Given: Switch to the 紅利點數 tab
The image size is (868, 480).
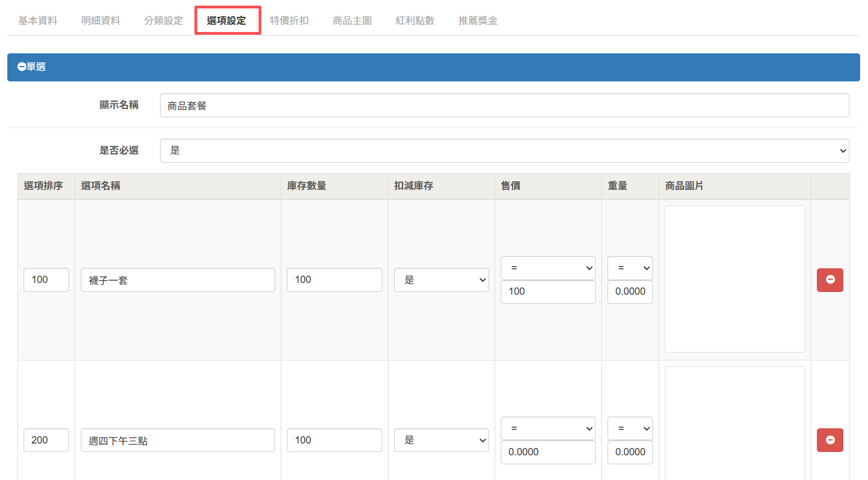Looking at the screenshot, I should pos(415,21).
